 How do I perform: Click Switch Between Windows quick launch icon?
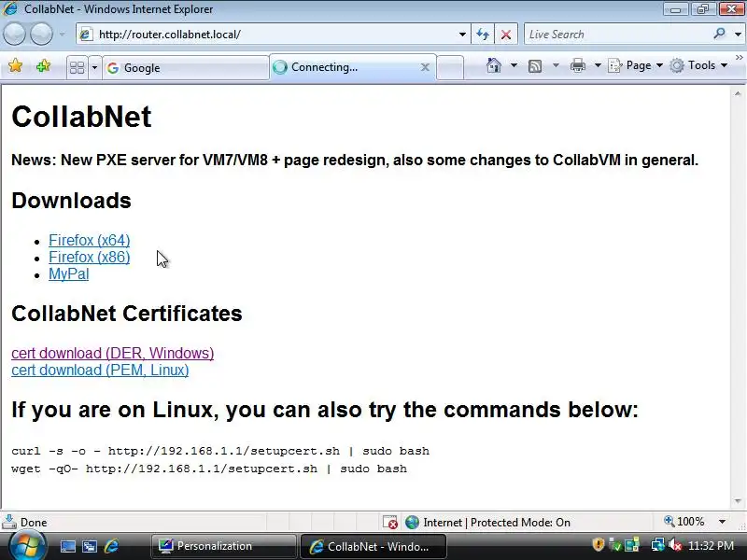tap(89, 546)
